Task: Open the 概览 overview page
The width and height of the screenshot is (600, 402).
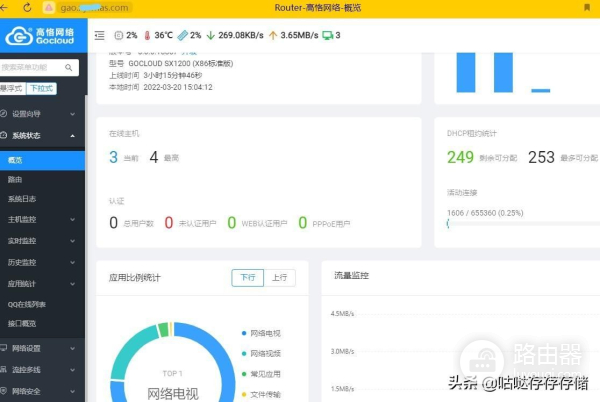Action: pos(42,160)
